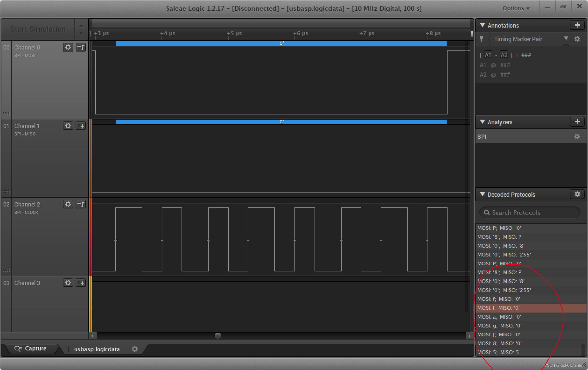Open SPI analyzer settings gear

click(x=577, y=137)
